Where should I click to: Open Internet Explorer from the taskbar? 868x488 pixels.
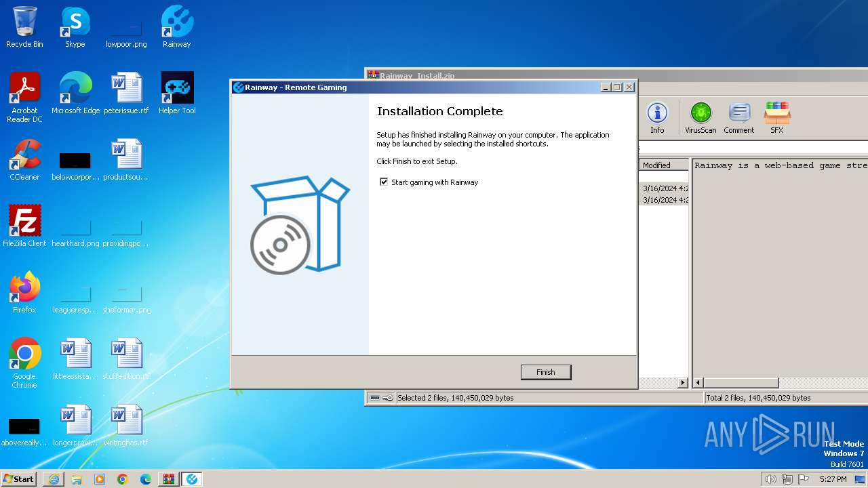click(54, 479)
